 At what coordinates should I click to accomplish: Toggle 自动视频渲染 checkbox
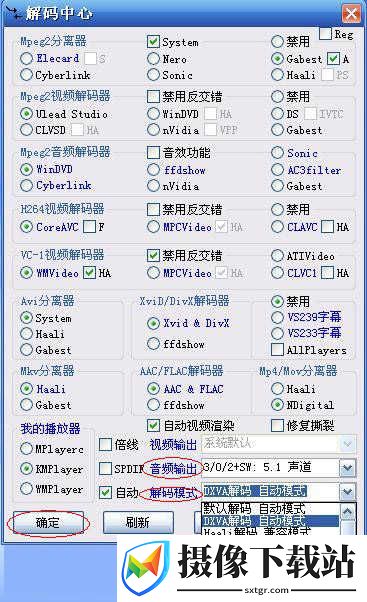[x=153, y=425]
